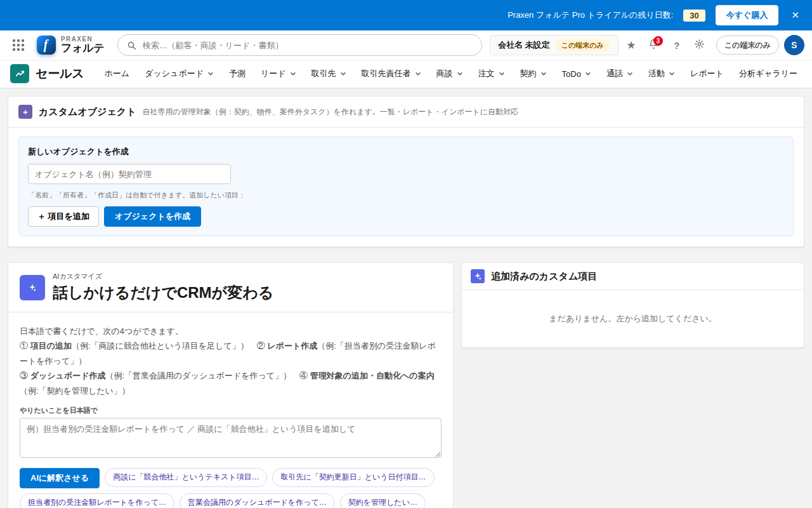This screenshot has height=508, width=812.
Task: Click the カスタムオブジェクト plus icon
Action: click(25, 112)
